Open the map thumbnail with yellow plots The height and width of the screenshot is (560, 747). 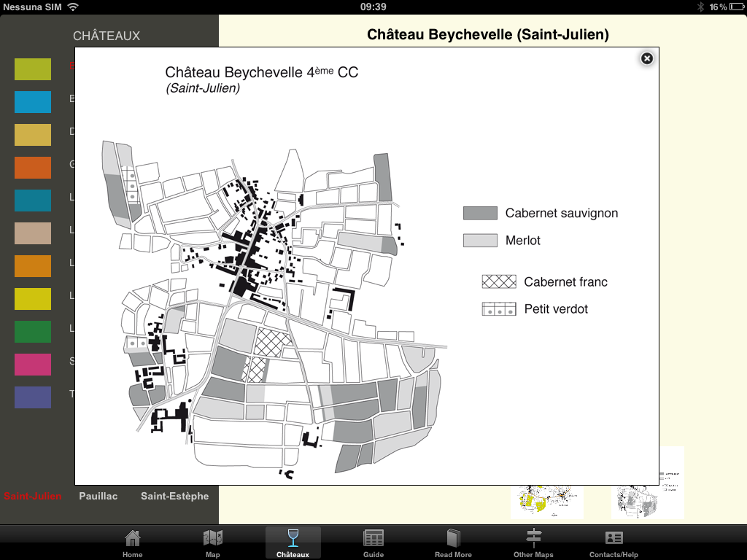[x=547, y=501]
